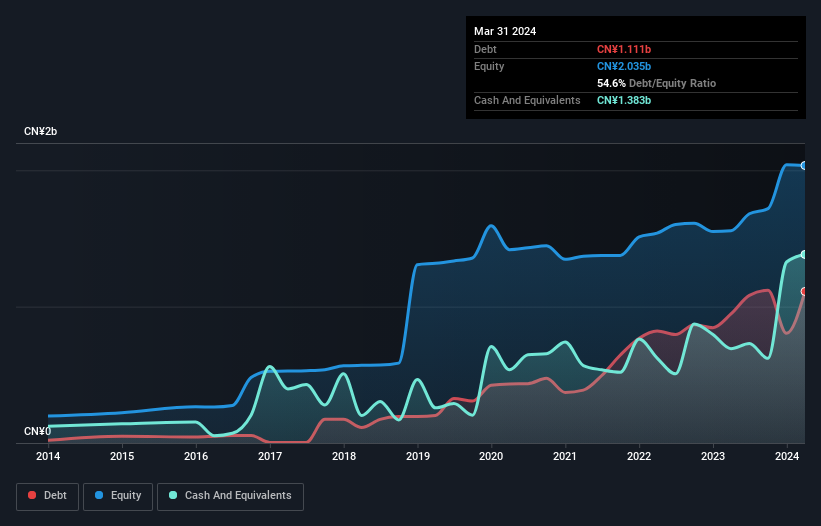This screenshot has width=821, height=526.
Task: Toggle the Debt series in legend
Action: 46,495
